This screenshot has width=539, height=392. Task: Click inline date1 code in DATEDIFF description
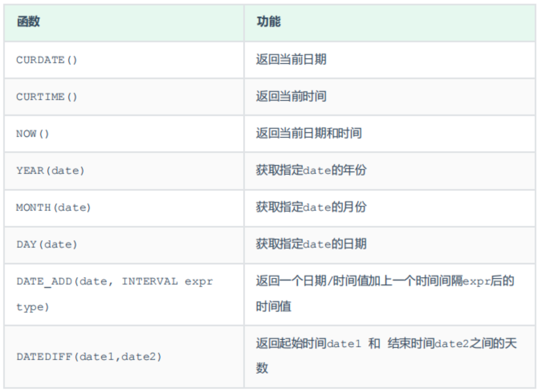click(344, 344)
